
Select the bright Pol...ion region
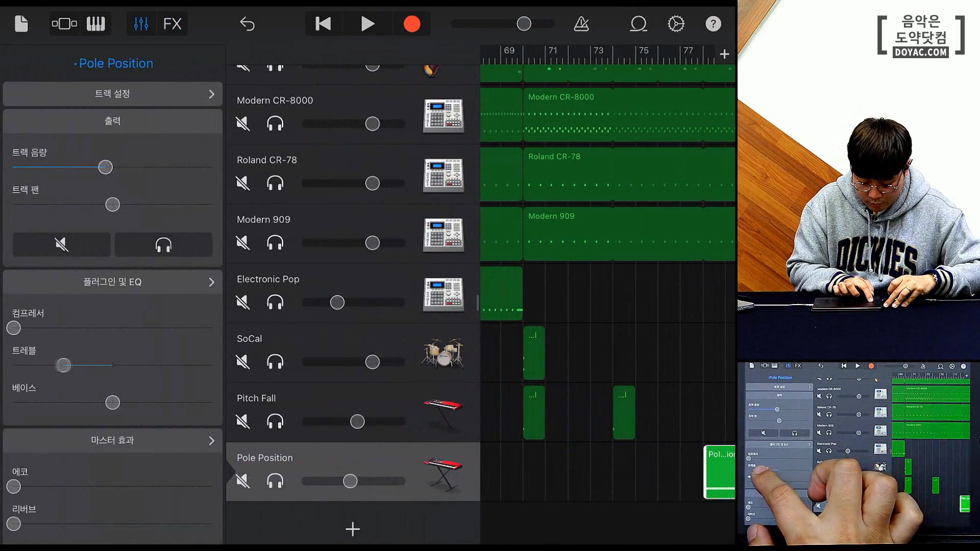(x=720, y=472)
